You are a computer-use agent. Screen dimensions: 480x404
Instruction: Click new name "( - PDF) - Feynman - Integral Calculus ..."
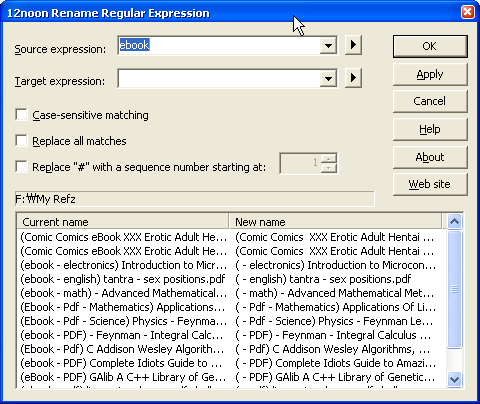tap(333, 335)
